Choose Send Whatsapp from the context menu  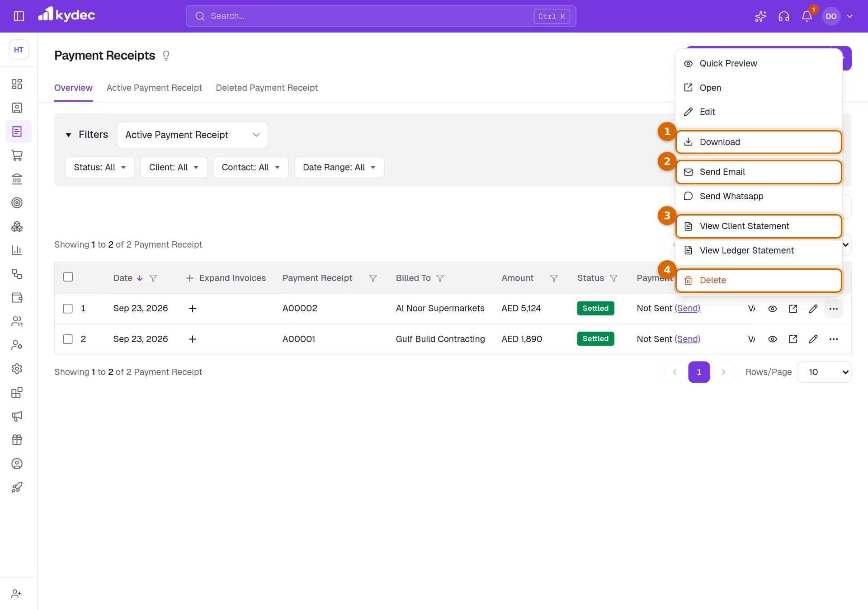pos(759,196)
